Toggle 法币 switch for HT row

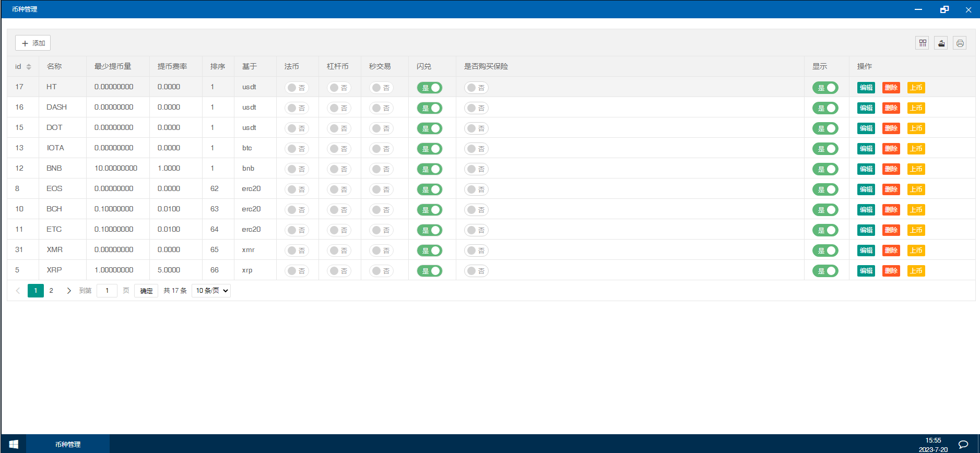click(x=297, y=88)
